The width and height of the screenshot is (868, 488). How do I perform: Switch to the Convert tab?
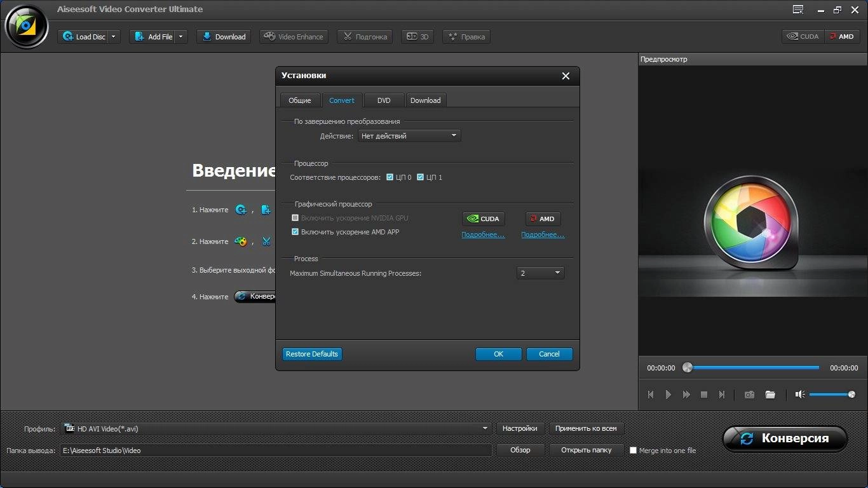(x=342, y=100)
